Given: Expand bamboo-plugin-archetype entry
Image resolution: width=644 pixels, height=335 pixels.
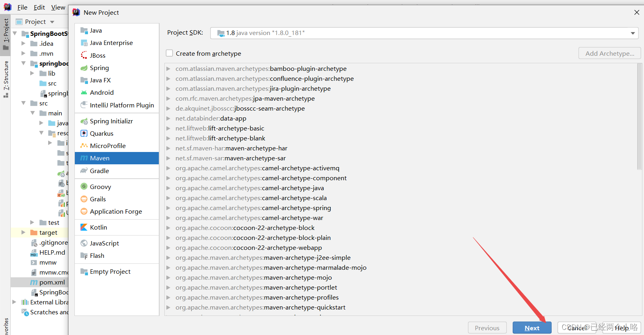Looking at the screenshot, I should pyautogui.click(x=169, y=68).
